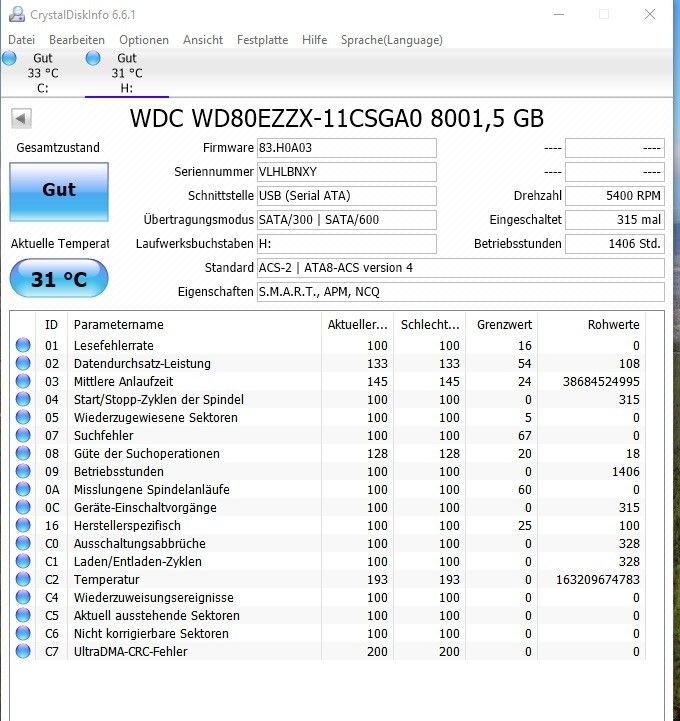The height and width of the screenshot is (721, 680).
Task: Open the Festplatte menu
Action: pos(263,40)
